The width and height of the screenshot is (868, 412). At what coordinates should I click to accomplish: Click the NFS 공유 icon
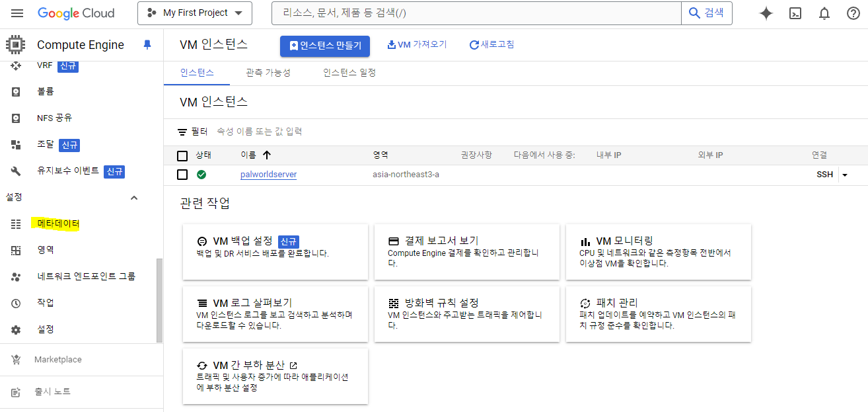[x=17, y=118]
